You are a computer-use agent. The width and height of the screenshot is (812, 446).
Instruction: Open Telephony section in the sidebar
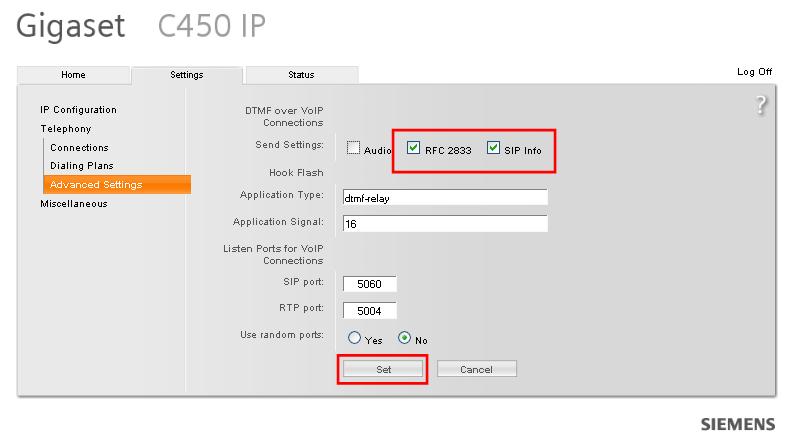pyautogui.click(x=66, y=128)
